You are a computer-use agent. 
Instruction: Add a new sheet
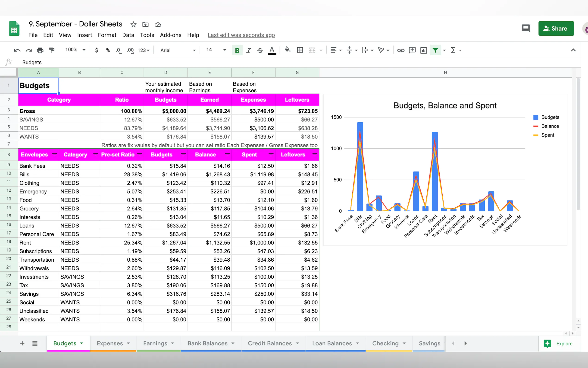[22, 343]
